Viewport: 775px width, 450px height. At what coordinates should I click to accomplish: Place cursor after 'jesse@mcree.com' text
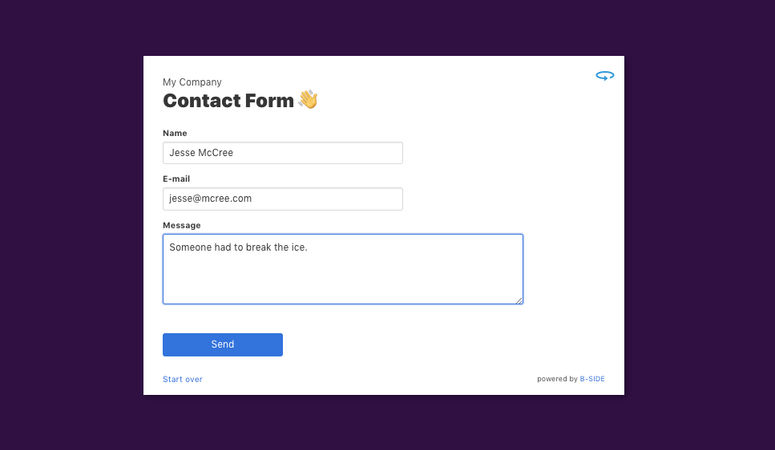[253, 199]
